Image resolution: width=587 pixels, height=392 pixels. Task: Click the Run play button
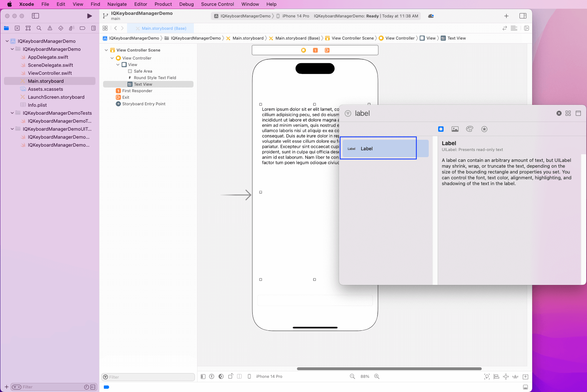click(x=89, y=16)
